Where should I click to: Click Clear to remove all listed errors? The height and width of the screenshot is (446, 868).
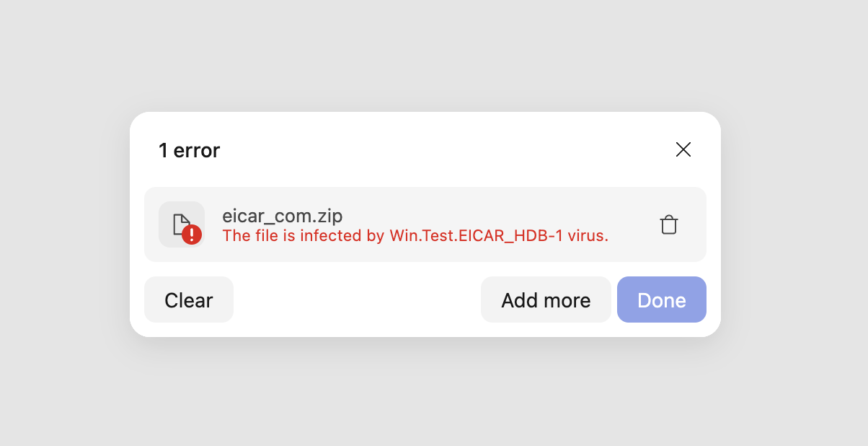[188, 299]
